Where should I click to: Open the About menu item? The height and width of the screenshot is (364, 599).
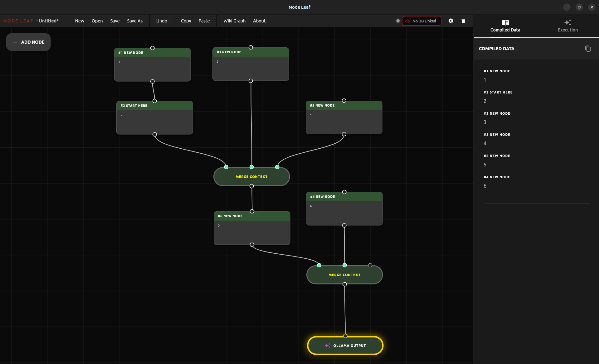[x=259, y=21]
